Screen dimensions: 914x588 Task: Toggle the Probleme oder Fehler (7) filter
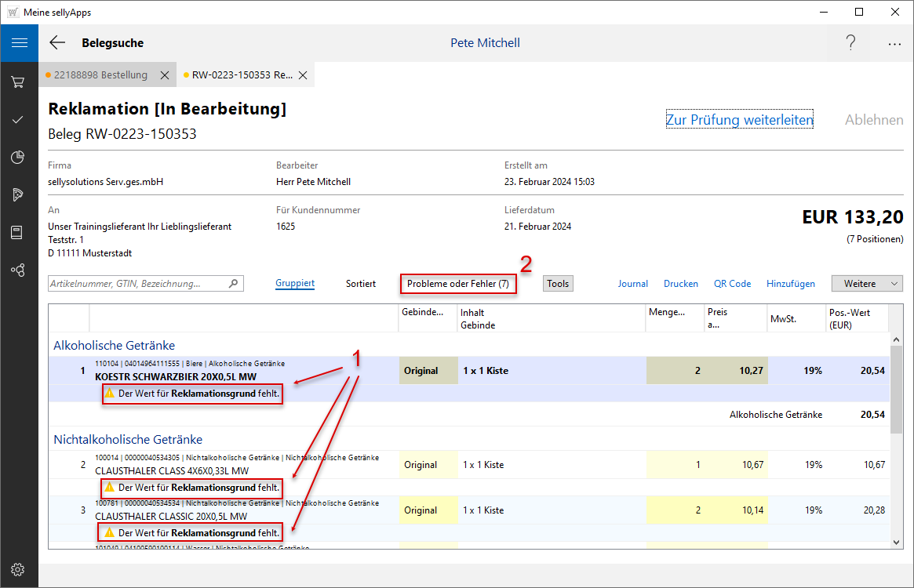click(x=458, y=284)
